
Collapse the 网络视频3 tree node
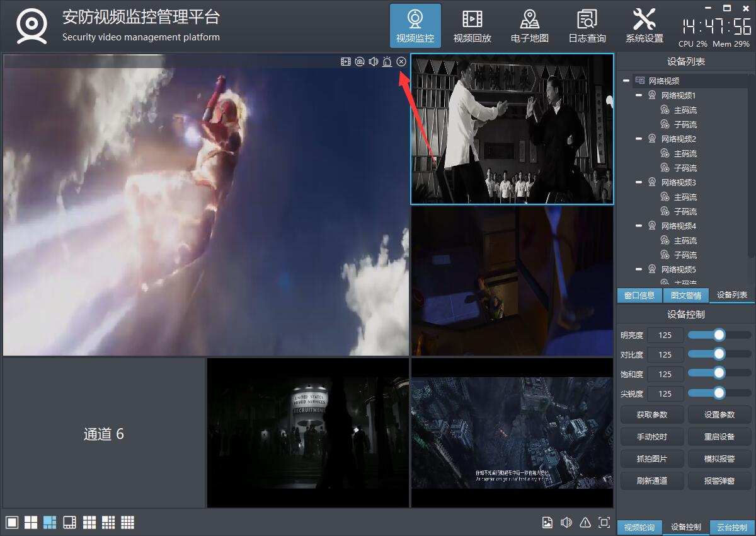click(639, 182)
